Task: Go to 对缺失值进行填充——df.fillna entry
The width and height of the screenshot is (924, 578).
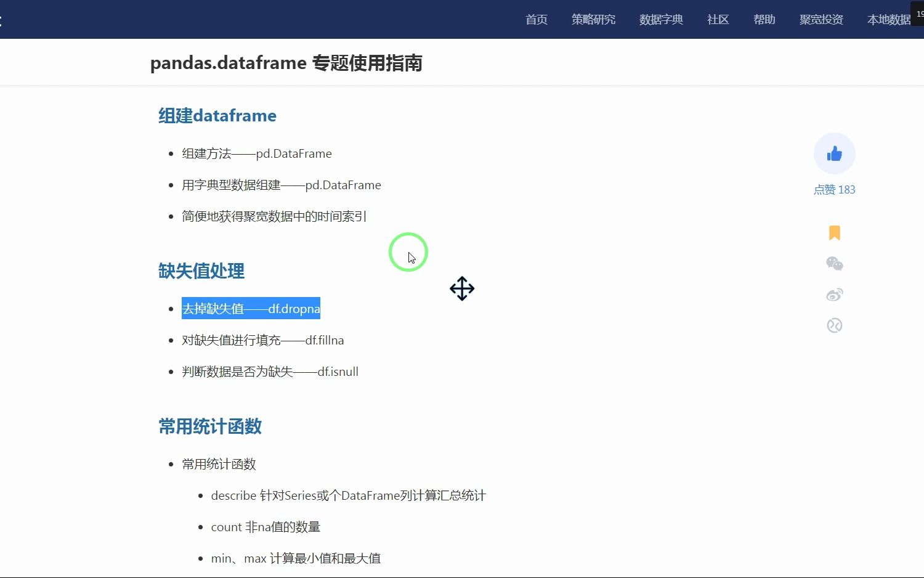Action: [x=263, y=340]
